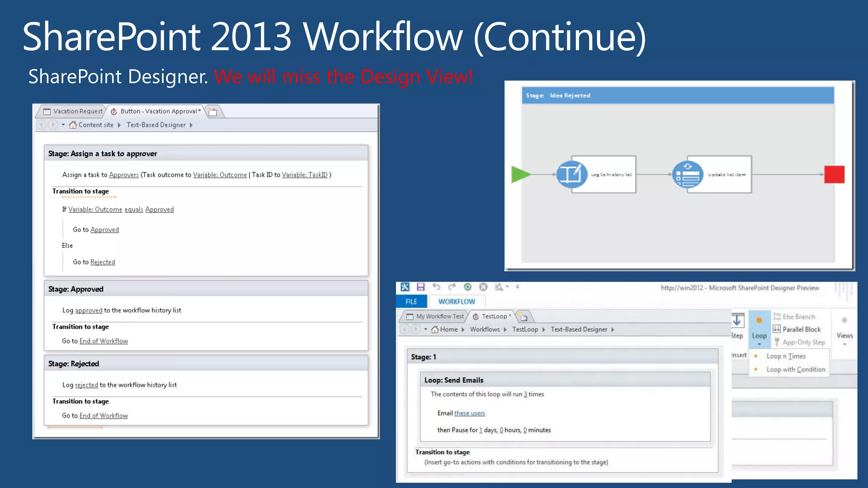Image resolution: width=868 pixels, height=488 pixels.
Task: Click the Parallel Block ribbon icon
Action: tap(777, 329)
